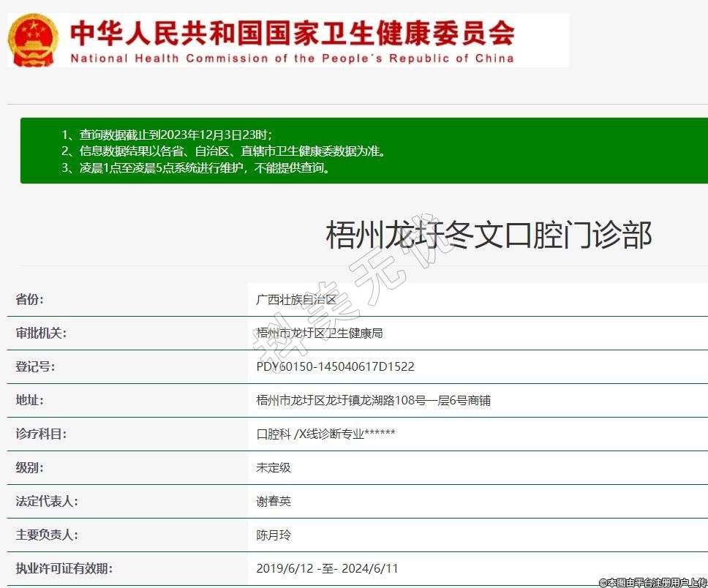The image size is (708, 588).
Task: Click the legal representative name 谢春英
Action: (274, 502)
